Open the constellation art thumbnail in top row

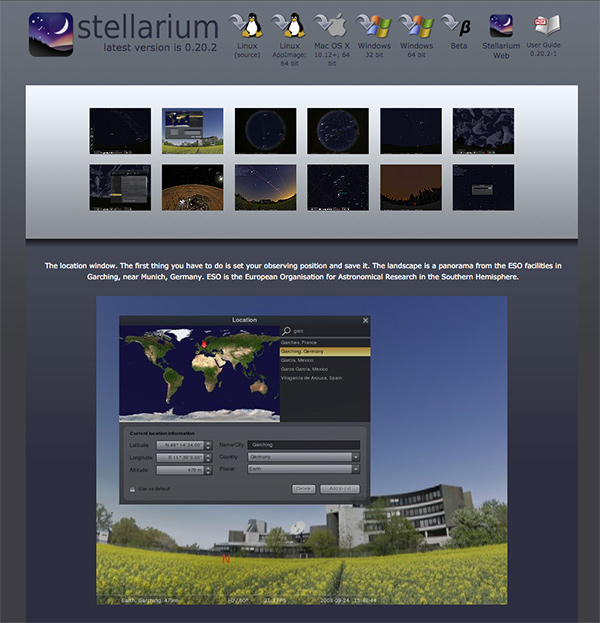click(483, 131)
